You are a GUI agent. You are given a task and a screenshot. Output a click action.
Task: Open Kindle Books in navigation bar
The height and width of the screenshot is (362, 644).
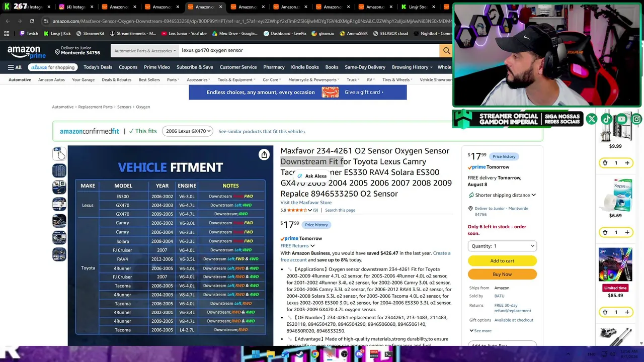click(x=304, y=67)
